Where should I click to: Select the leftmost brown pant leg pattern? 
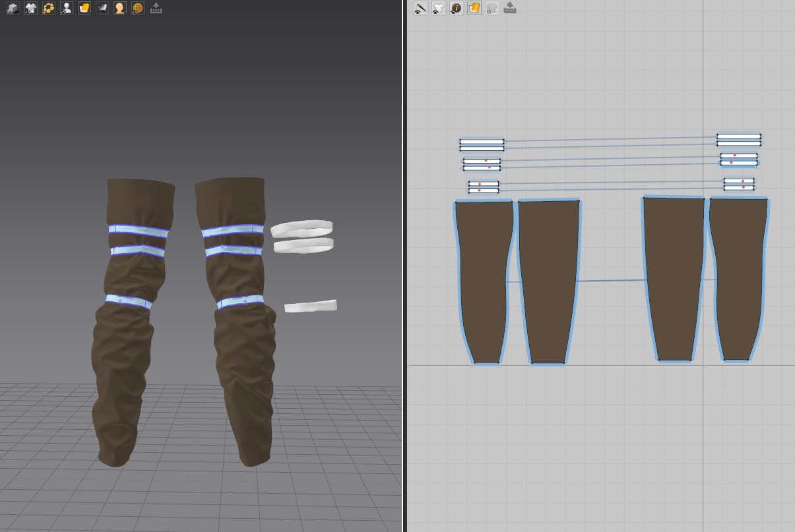(482, 277)
